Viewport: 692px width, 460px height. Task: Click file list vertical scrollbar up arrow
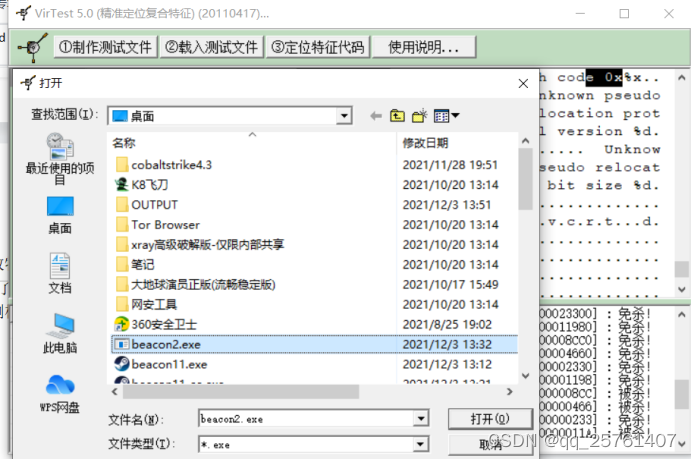(525, 141)
